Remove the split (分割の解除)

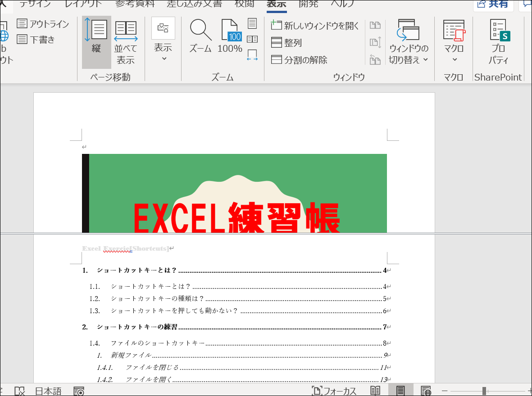[299, 60]
